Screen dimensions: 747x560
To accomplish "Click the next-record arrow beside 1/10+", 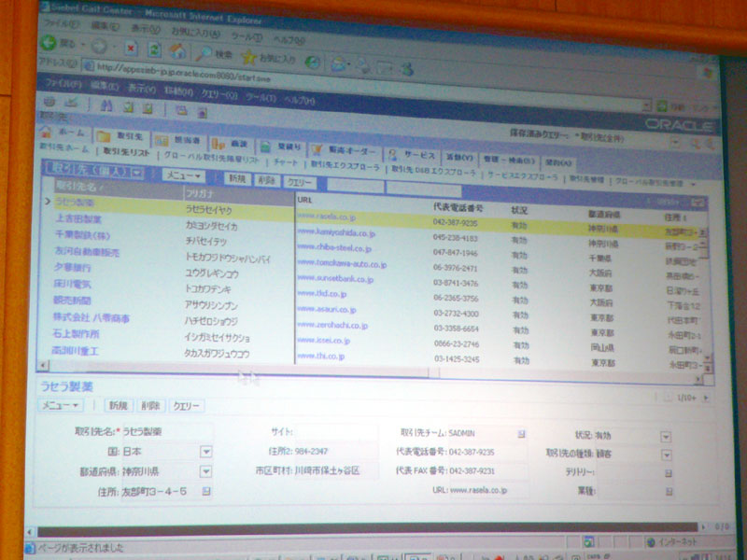I will click(706, 398).
